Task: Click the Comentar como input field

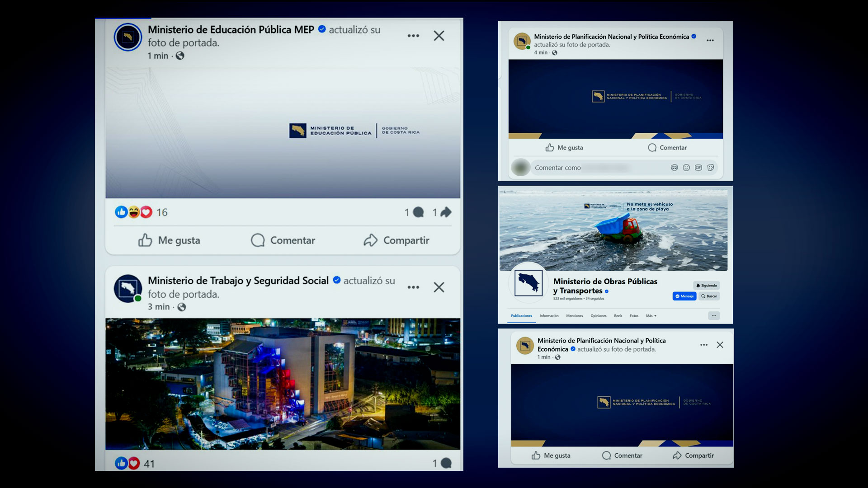Action: [597, 168]
